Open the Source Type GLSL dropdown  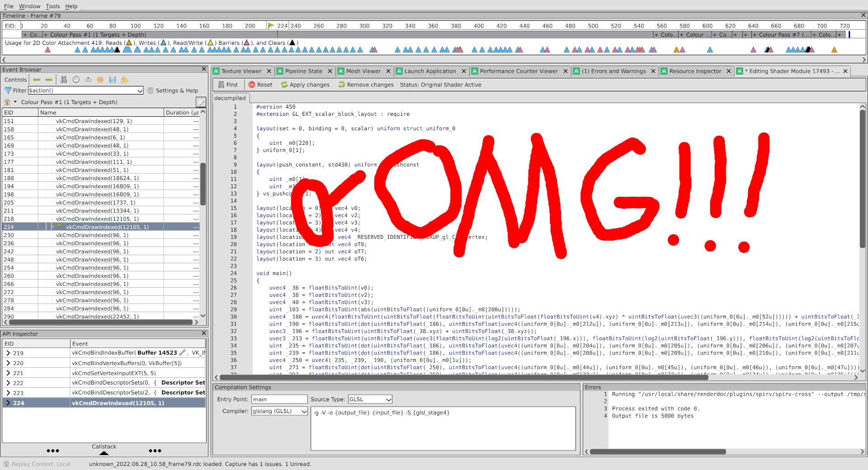(x=370, y=399)
